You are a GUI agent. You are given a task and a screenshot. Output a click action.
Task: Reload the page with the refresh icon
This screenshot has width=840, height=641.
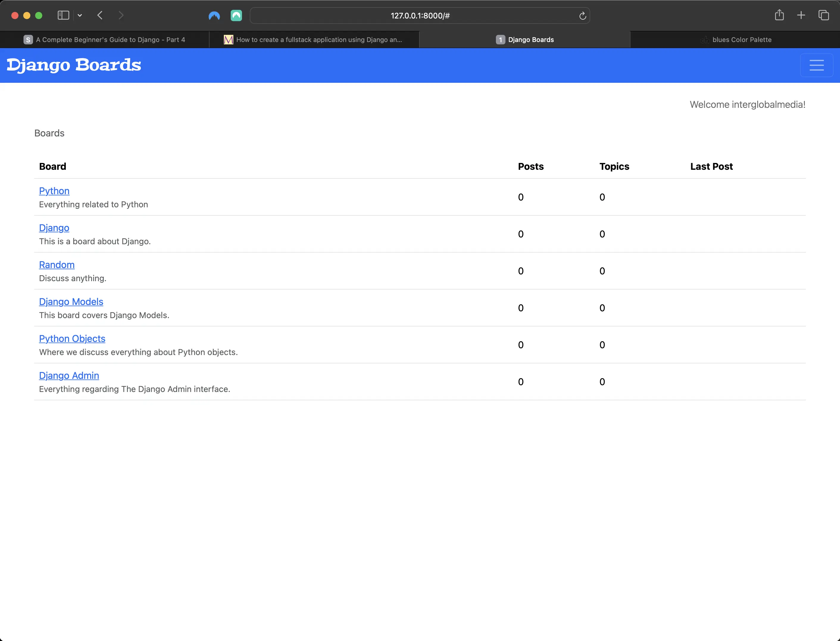tap(582, 16)
